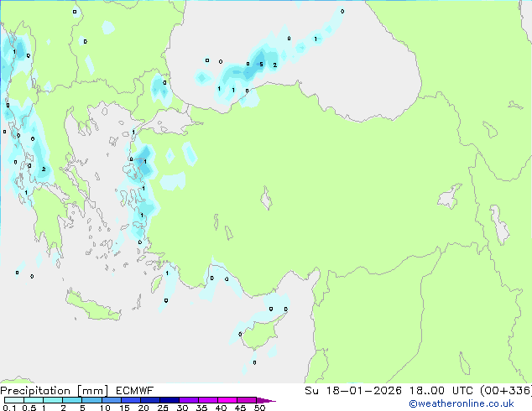532x411 pixels.
Task: Click the legend scale label '25'
Action: (163, 408)
